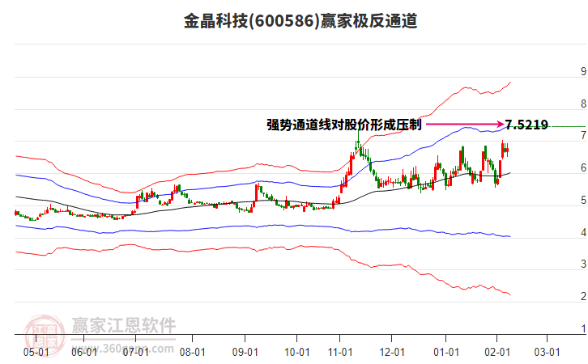Click the chart title 金晶科技(600586)赢家极反通道
This screenshot has width=588, height=364.
(300, 21)
